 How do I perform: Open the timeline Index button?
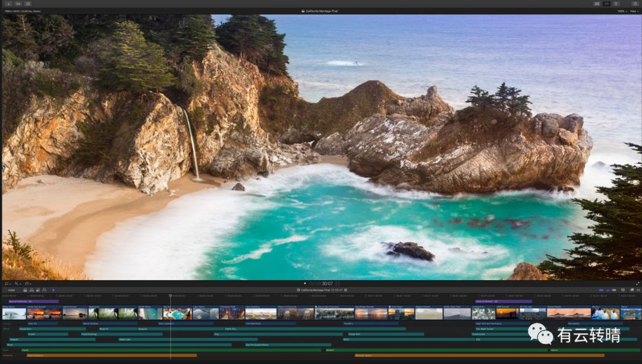[x=11, y=290]
